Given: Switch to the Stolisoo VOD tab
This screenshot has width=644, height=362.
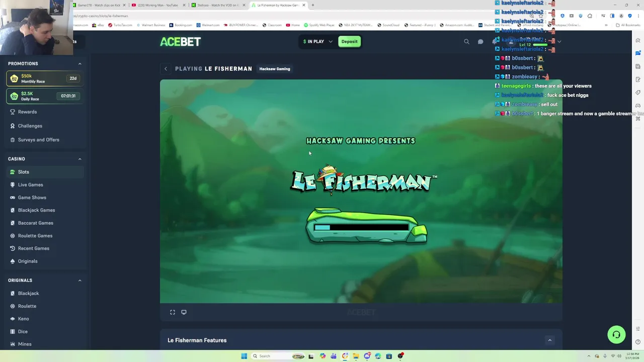Looking at the screenshot, I should pos(218,5).
